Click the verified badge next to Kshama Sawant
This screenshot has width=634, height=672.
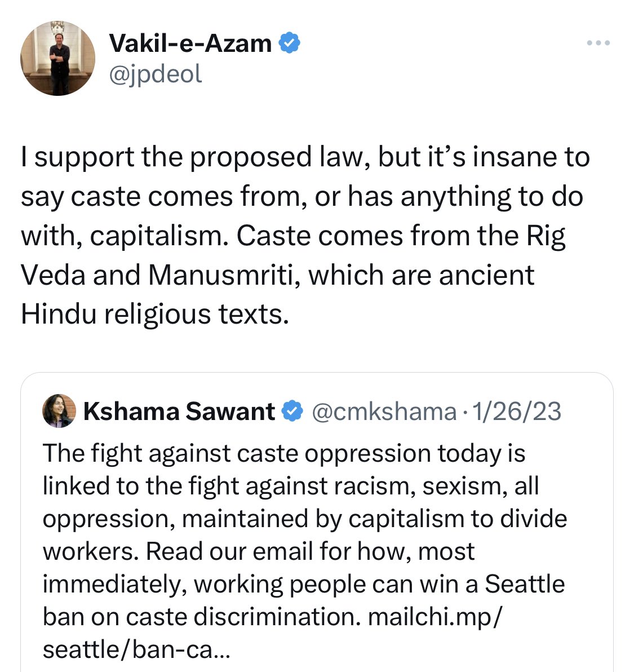point(292,412)
